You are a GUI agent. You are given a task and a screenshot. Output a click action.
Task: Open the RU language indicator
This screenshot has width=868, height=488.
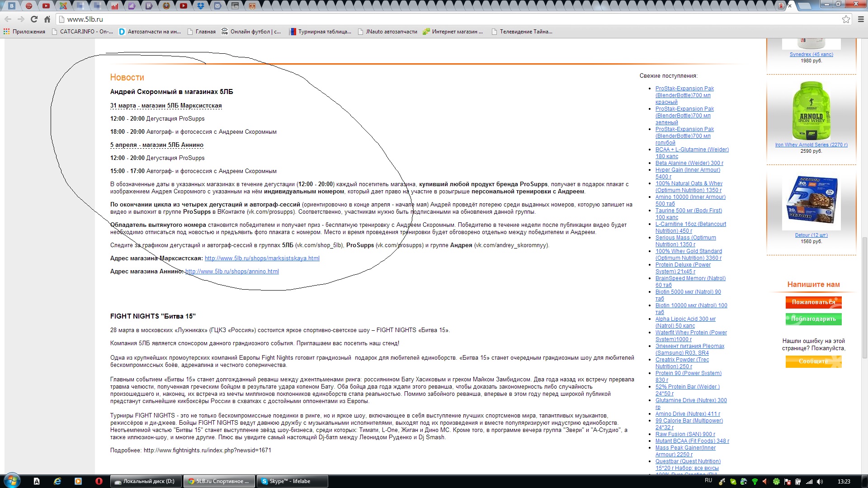[x=708, y=481]
